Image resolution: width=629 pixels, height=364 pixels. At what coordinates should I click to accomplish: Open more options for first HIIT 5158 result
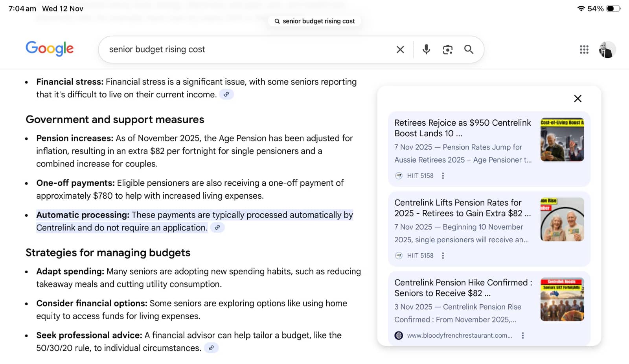pos(443,176)
